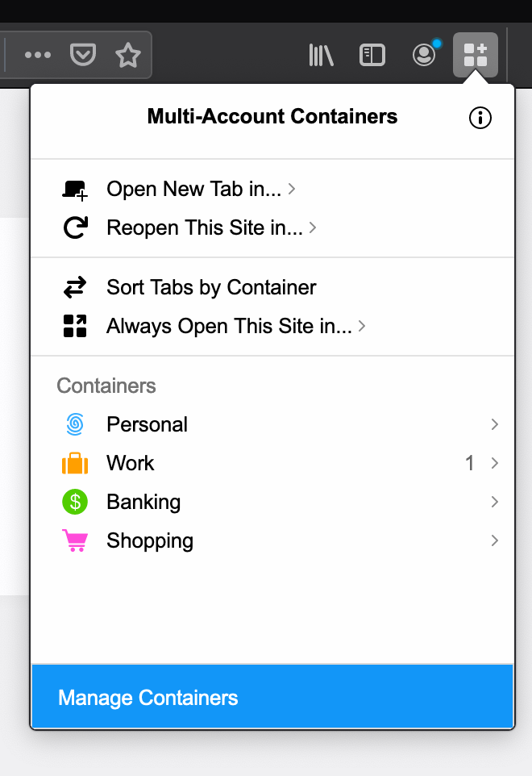Open the page actions ellipsis icon

tap(38, 54)
